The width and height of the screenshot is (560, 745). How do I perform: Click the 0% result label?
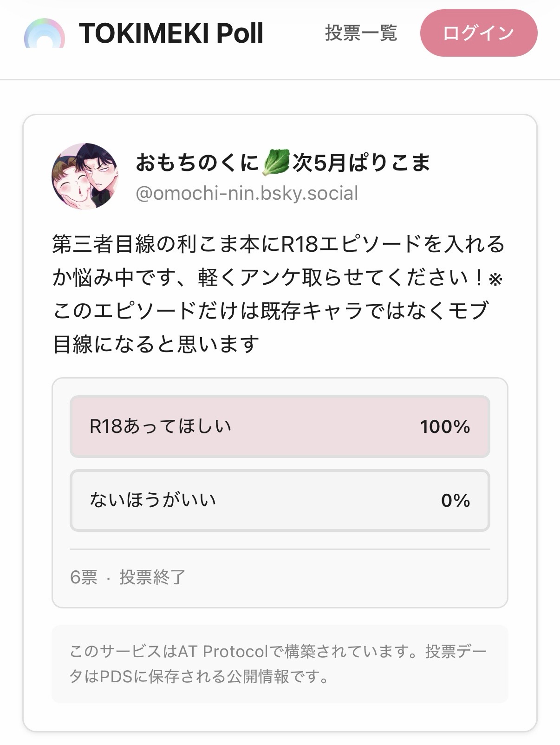tap(455, 501)
